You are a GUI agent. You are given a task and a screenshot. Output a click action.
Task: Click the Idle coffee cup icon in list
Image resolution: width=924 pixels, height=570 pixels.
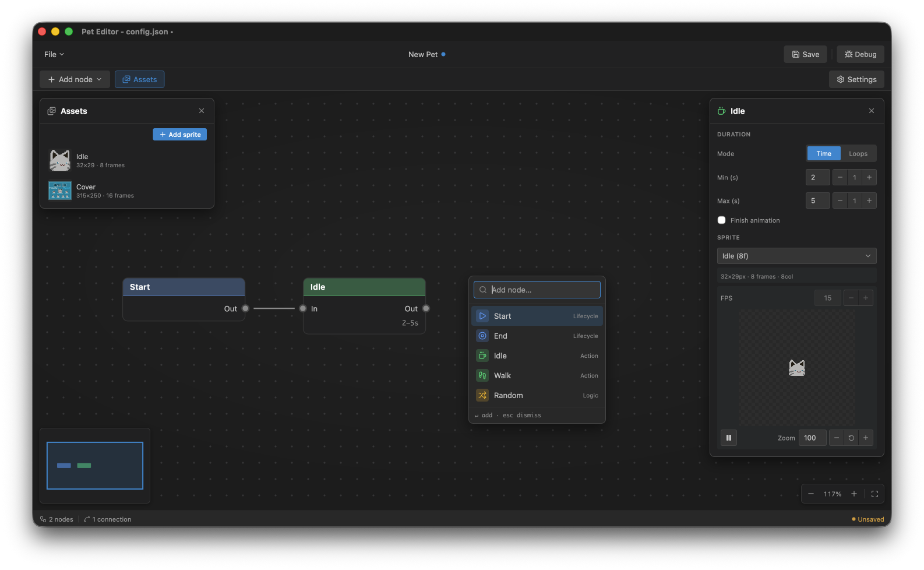pos(482,356)
